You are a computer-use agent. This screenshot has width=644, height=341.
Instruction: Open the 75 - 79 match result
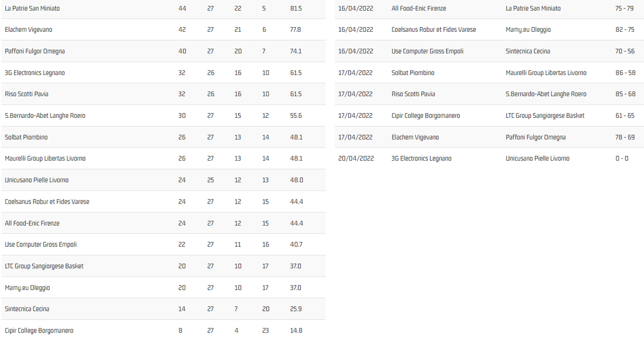[x=625, y=9]
